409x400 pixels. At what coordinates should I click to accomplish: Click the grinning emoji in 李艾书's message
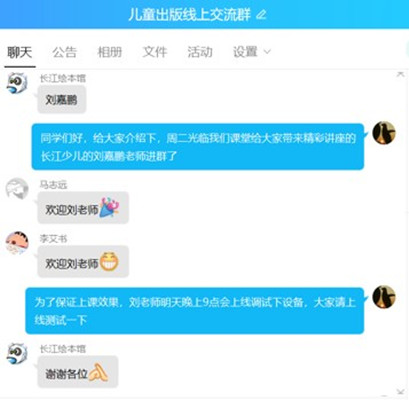pyautogui.click(x=109, y=262)
